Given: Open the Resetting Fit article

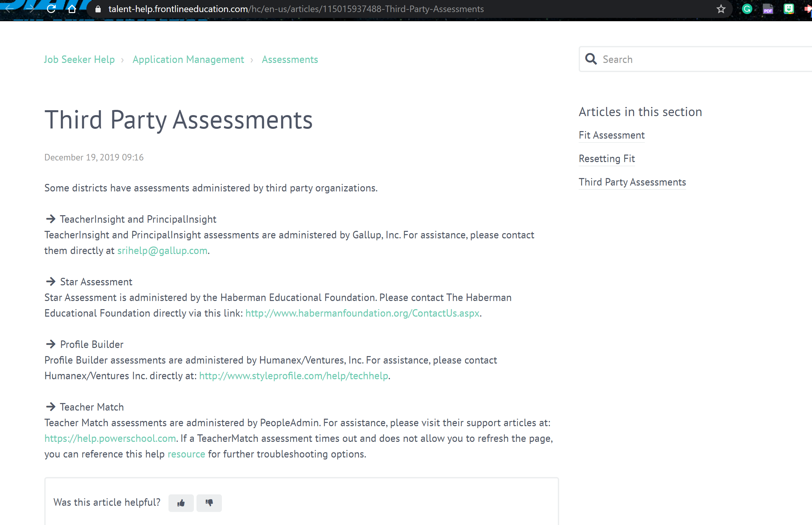Looking at the screenshot, I should 607,158.
